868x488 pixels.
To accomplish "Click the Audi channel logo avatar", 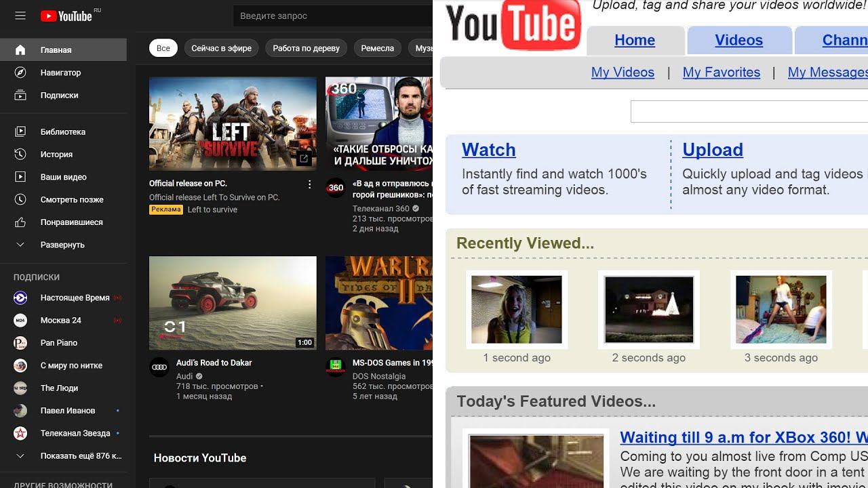I will [159, 367].
